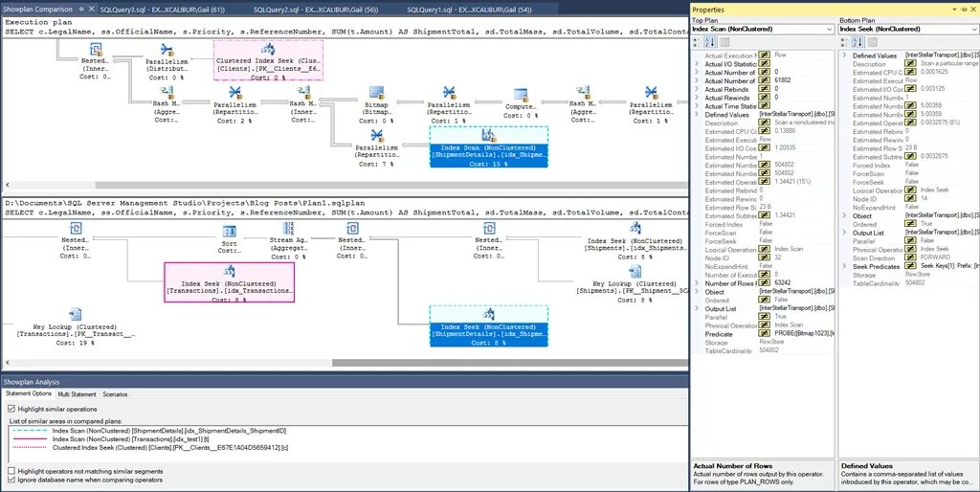Open the Multi Statement tab
980x492 pixels.
[x=77, y=394]
